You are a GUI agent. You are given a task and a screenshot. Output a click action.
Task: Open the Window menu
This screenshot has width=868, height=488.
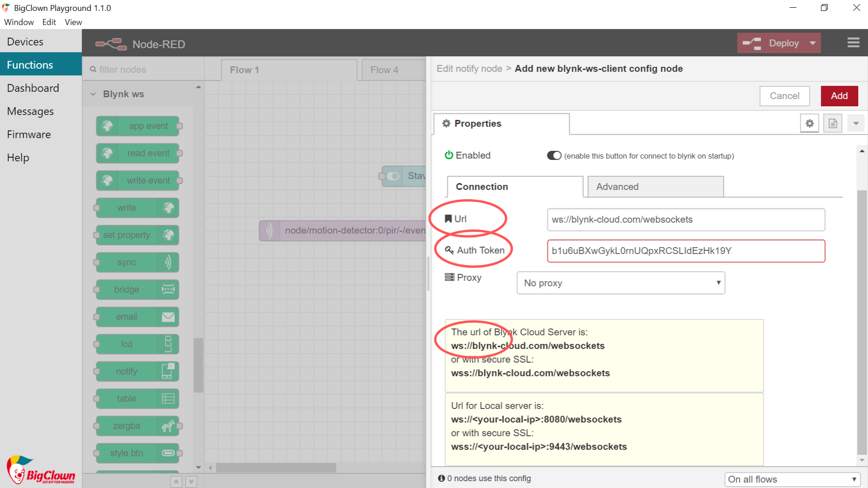tap(19, 22)
